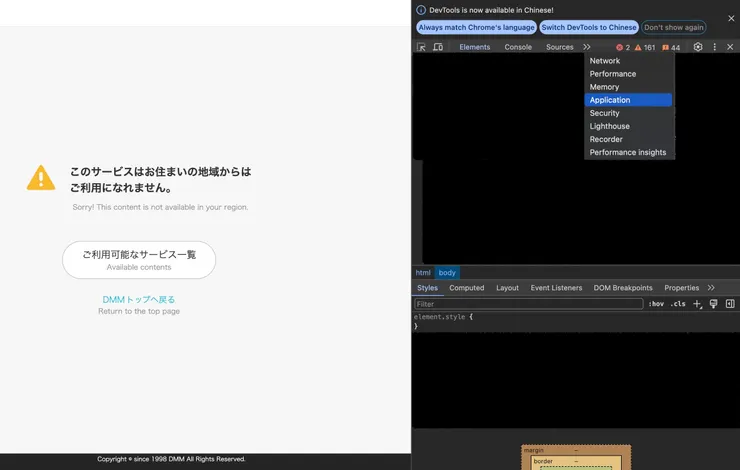Open the Computed pane tab
Image resolution: width=740 pixels, height=470 pixels.
[x=467, y=288]
